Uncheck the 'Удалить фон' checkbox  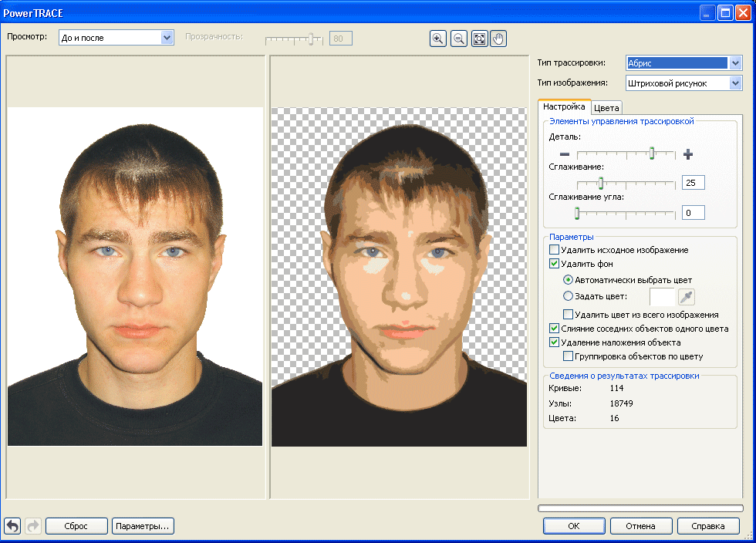(x=555, y=264)
